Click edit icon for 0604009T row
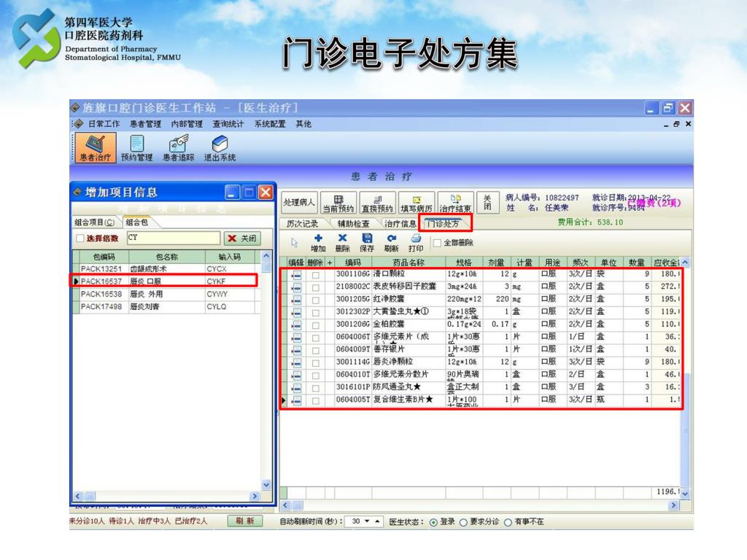The width and height of the screenshot is (747, 560). click(x=297, y=350)
